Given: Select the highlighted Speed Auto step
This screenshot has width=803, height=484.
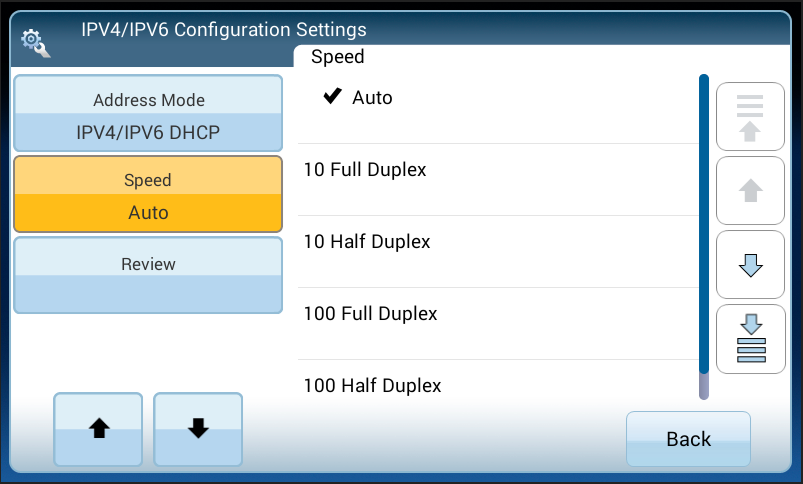Looking at the screenshot, I should pyautogui.click(x=148, y=195).
